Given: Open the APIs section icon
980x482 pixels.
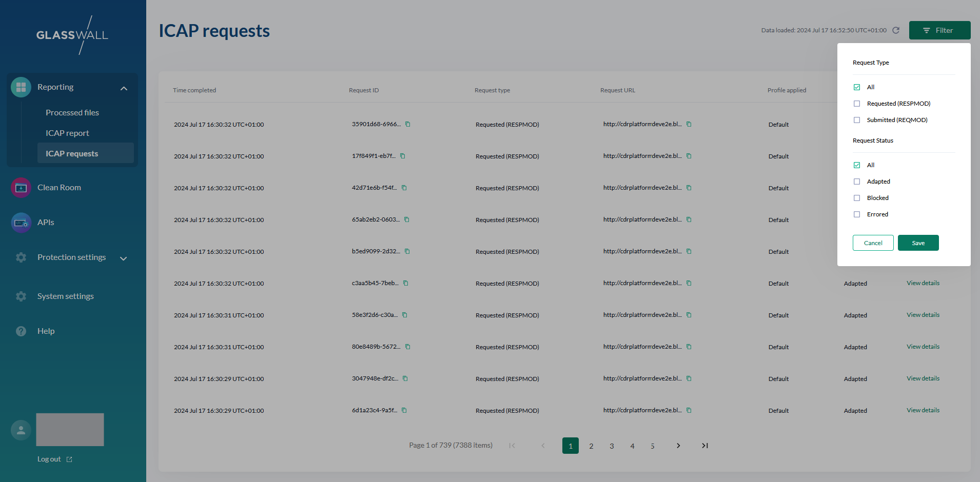Looking at the screenshot, I should 21,223.
